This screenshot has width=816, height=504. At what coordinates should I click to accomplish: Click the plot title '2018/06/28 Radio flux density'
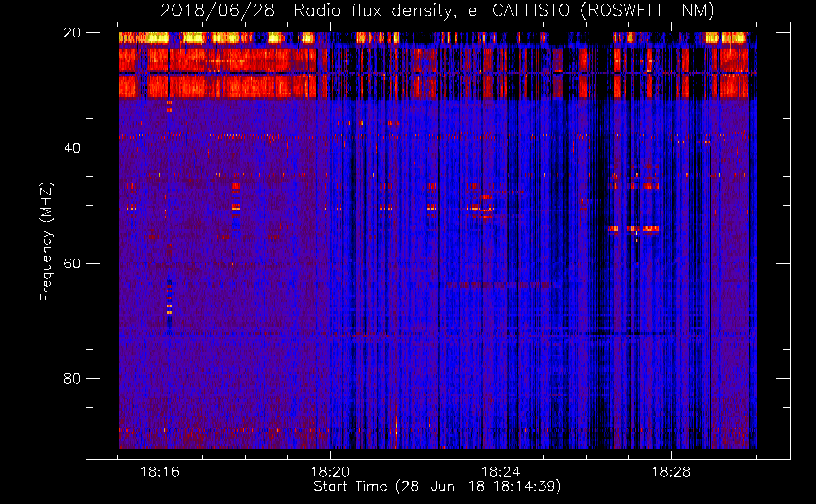306,11
